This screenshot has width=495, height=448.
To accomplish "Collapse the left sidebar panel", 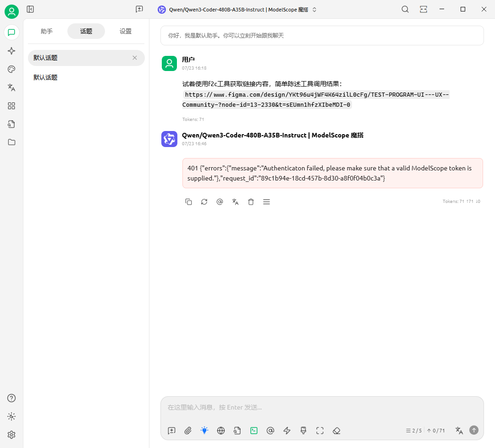I will 30,9.
